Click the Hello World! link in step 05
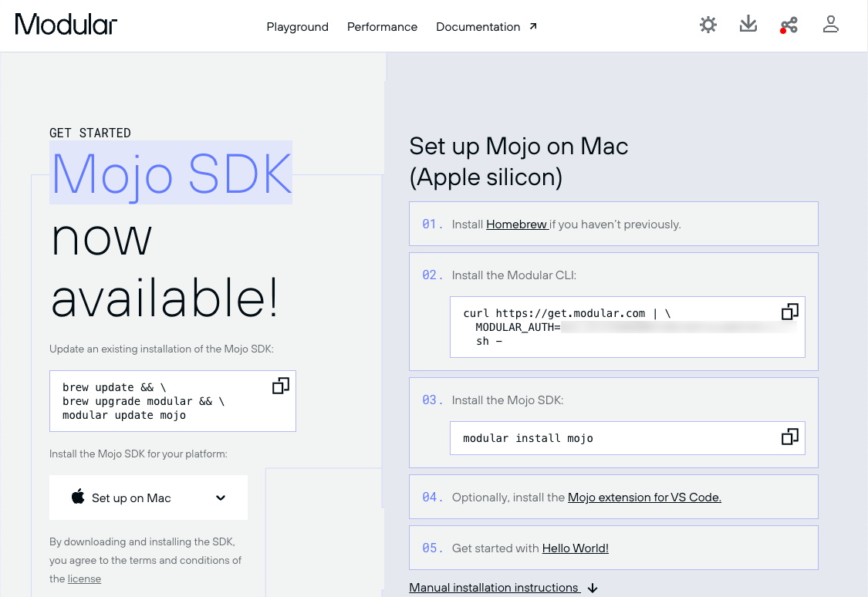 pos(575,548)
